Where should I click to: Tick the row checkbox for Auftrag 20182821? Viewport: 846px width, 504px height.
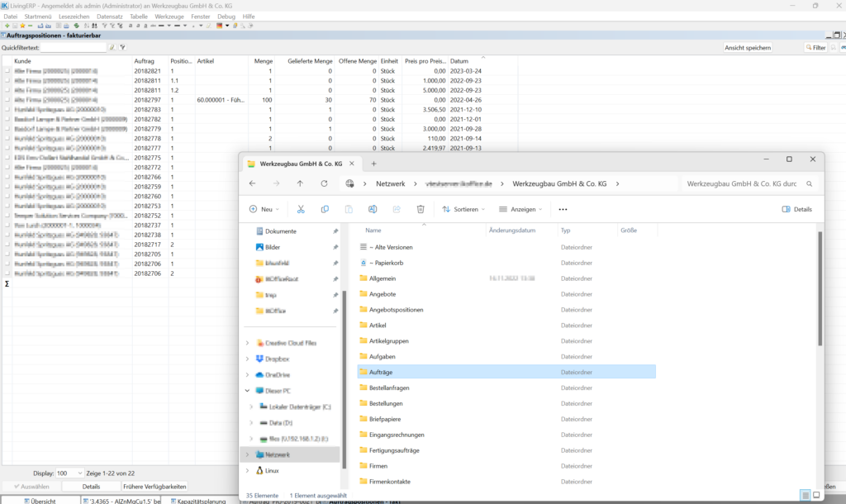point(7,71)
